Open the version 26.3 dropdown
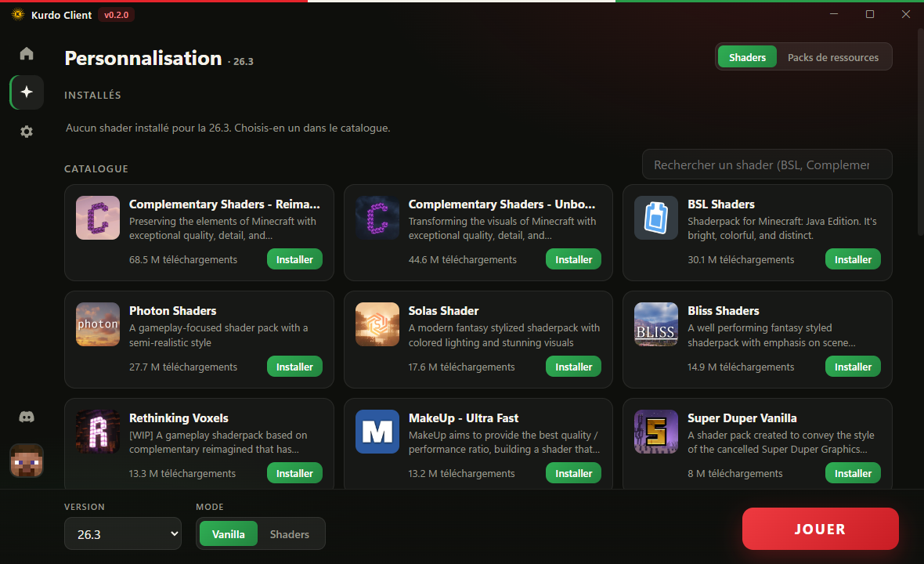 coord(123,534)
